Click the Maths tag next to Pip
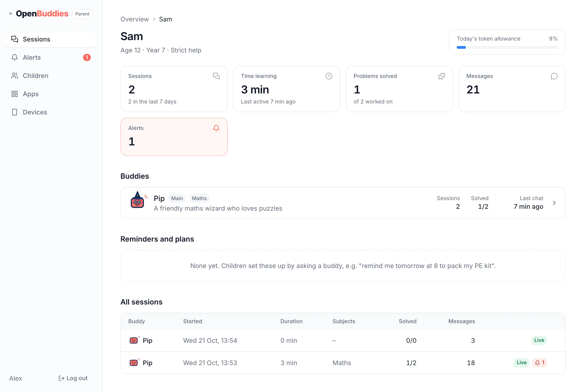584x392 pixels. pyautogui.click(x=199, y=198)
